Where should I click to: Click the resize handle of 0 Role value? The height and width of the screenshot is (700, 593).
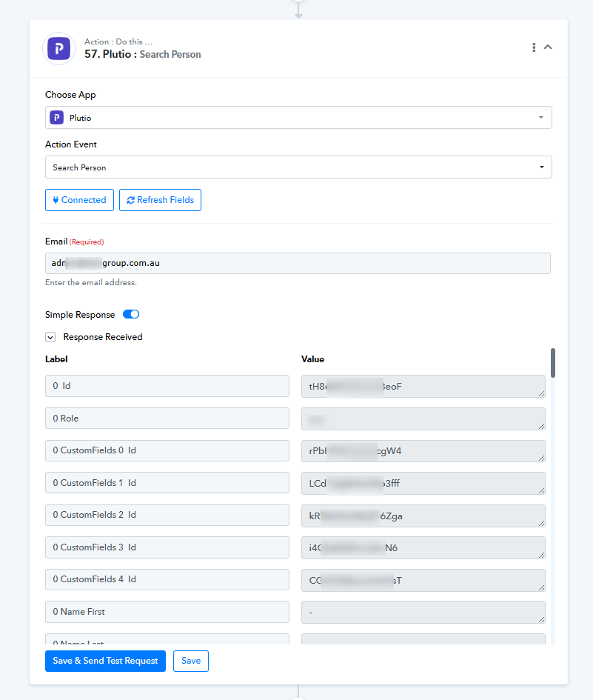tap(542, 426)
